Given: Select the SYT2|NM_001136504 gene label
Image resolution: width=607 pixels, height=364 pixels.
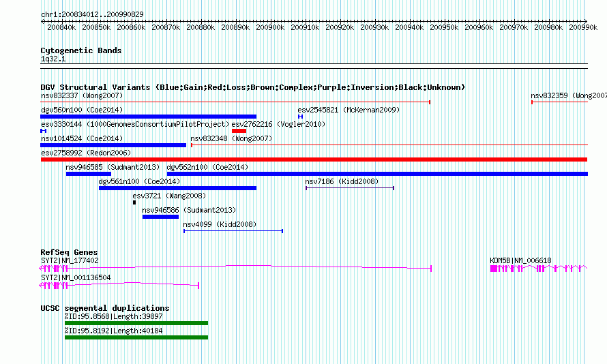Looking at the screenshot, I should click(x=76, y=277).
